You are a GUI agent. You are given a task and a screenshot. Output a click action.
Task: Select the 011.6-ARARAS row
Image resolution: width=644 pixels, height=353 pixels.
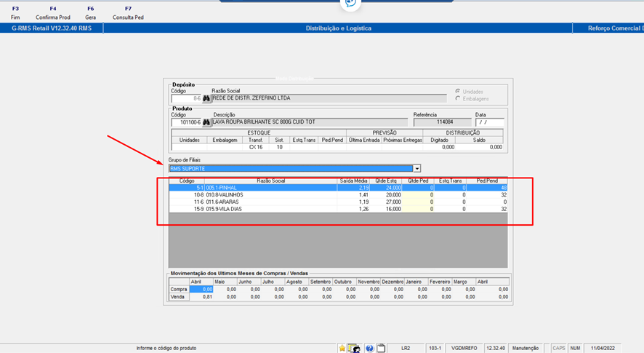click(338, 202)
